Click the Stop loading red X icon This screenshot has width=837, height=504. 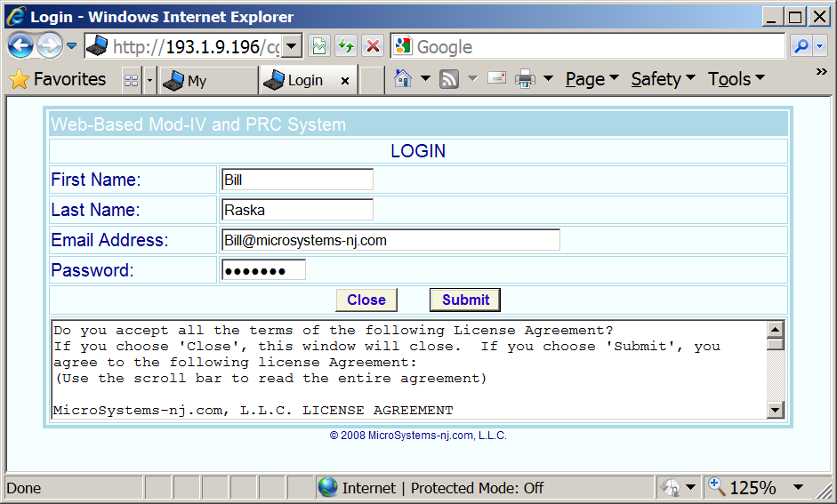coord(374,46)
